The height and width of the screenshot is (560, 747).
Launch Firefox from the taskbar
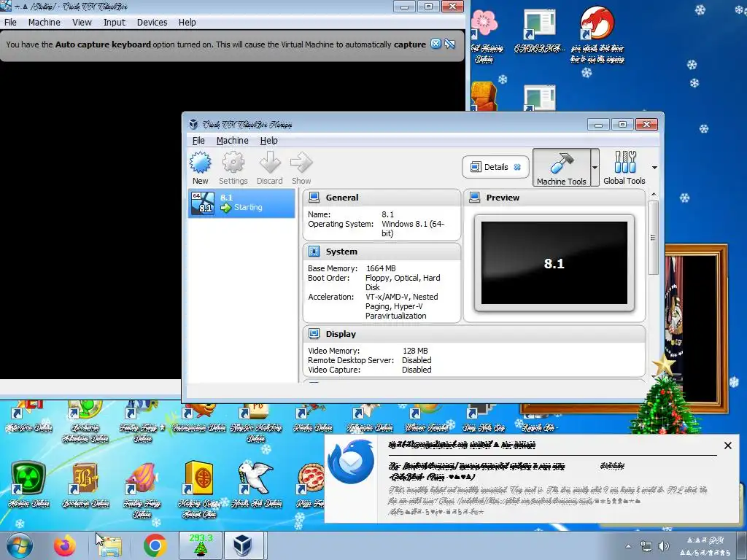pos(64,545)
